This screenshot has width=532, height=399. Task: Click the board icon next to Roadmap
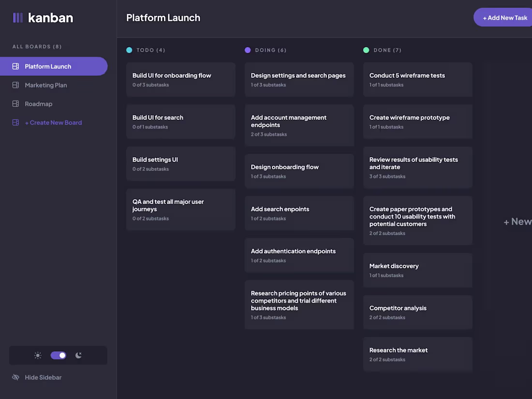pos(15,103)
